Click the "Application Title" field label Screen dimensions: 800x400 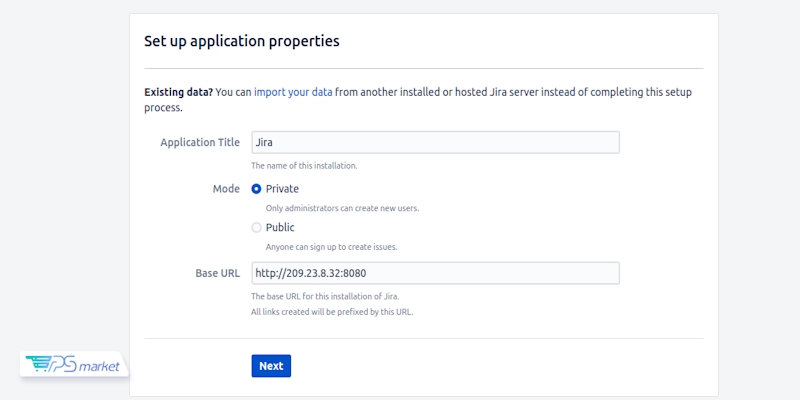click(200, 142)
